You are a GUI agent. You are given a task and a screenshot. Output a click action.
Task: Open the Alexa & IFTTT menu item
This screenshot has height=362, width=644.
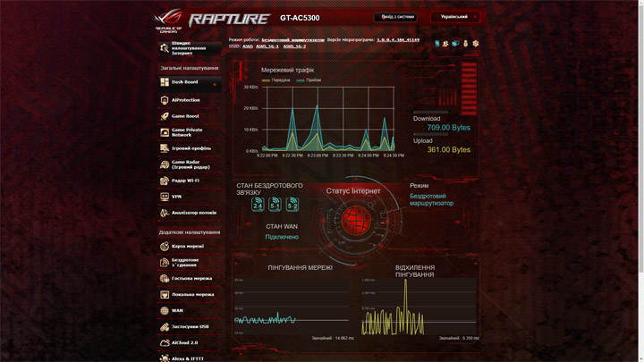click(x=190, y=358)
